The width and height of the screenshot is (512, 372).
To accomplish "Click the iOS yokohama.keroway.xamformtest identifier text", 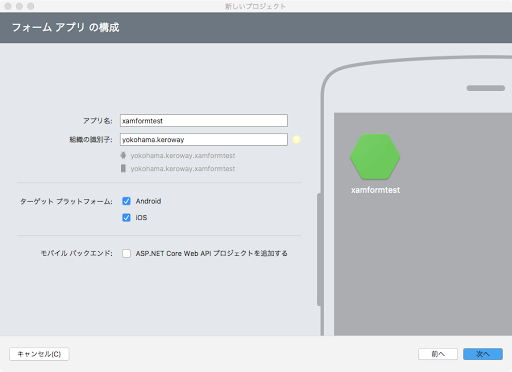I will [183, 169].
